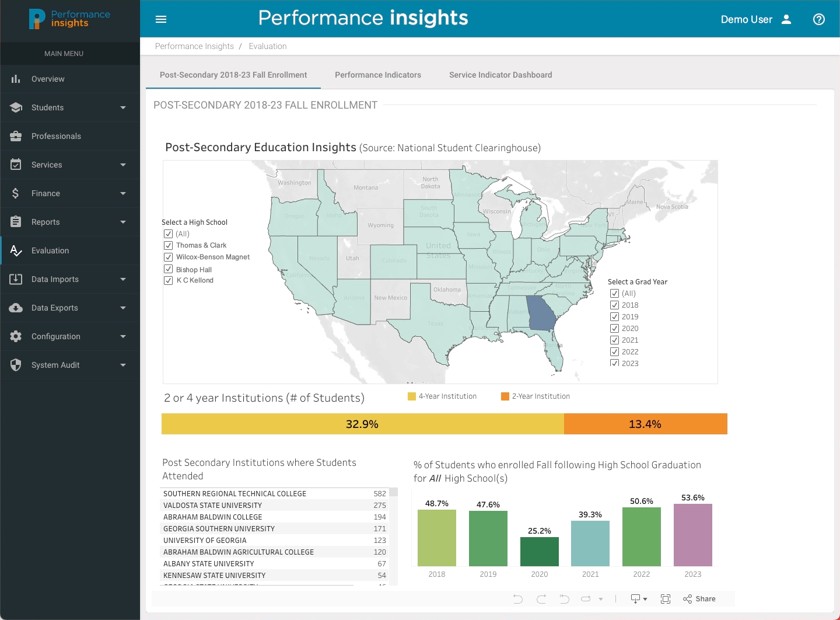The width and height of the screenshot is (840, 620).
Task: Expand the Finance menu arrow
Action: 123,193
